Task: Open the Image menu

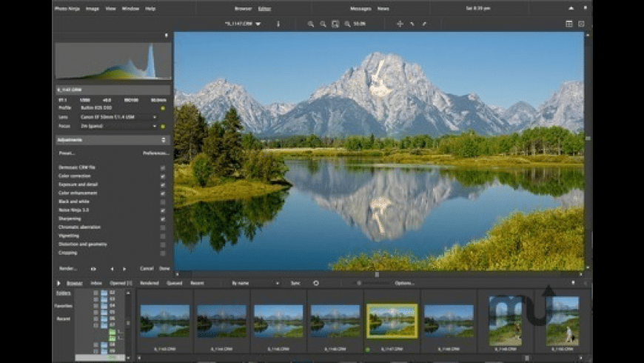Action: click(93, 8)
